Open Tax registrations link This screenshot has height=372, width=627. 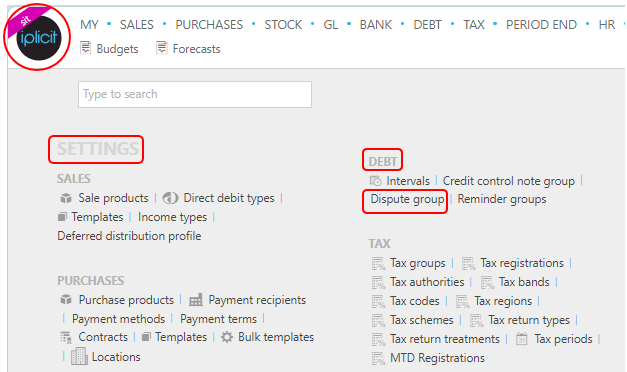coord(522,263)
